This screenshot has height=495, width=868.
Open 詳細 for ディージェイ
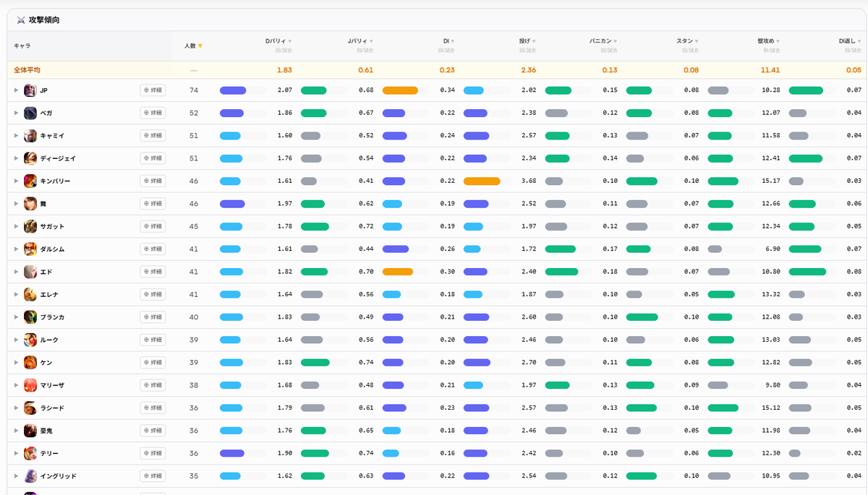click(x=153, y=158)
